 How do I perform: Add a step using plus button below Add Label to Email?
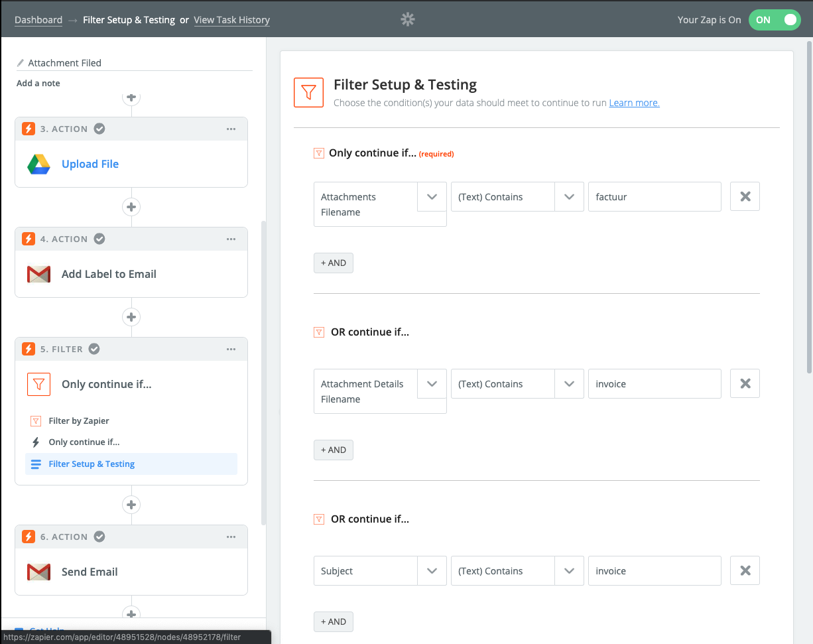pyautogui.click(x=131, y=317)
